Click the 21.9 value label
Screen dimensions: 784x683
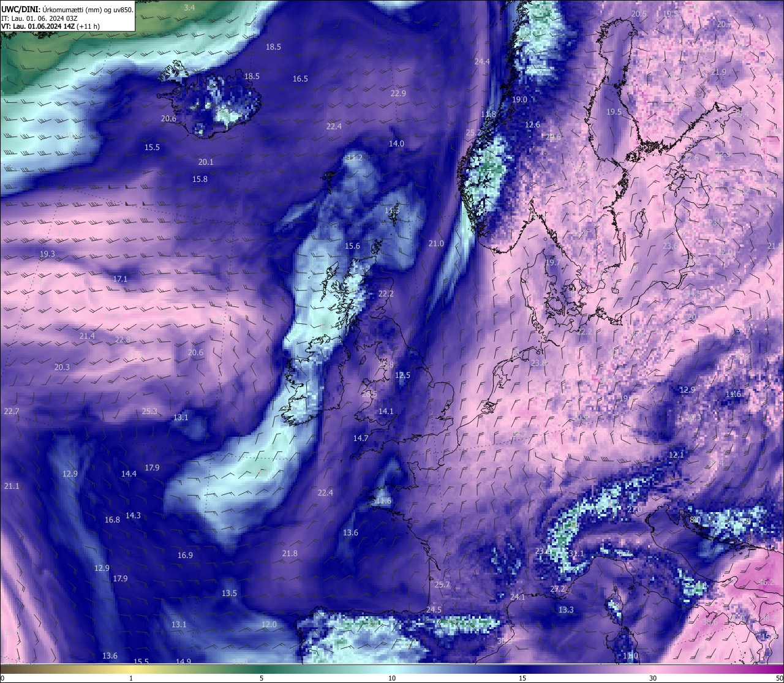tap(718, 72)
